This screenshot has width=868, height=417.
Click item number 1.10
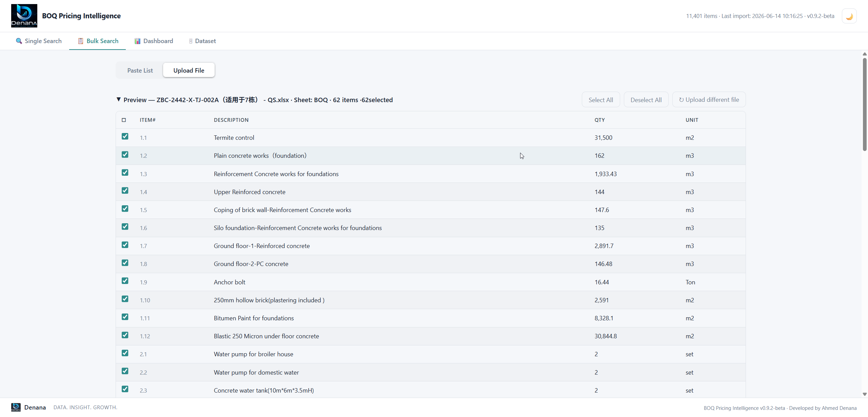[x=145, y=300]
